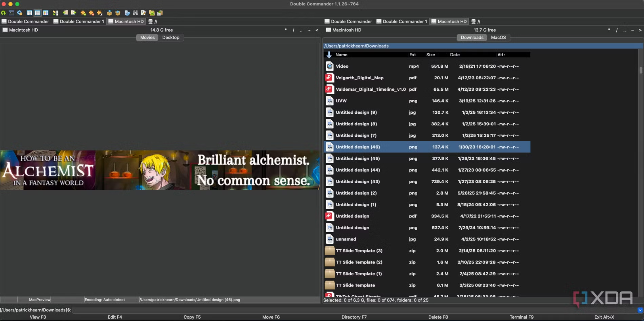This screenshot has width=644, height=321.
Task: Switch to the Movies tab in left panel
Action: tap(147, 37)
